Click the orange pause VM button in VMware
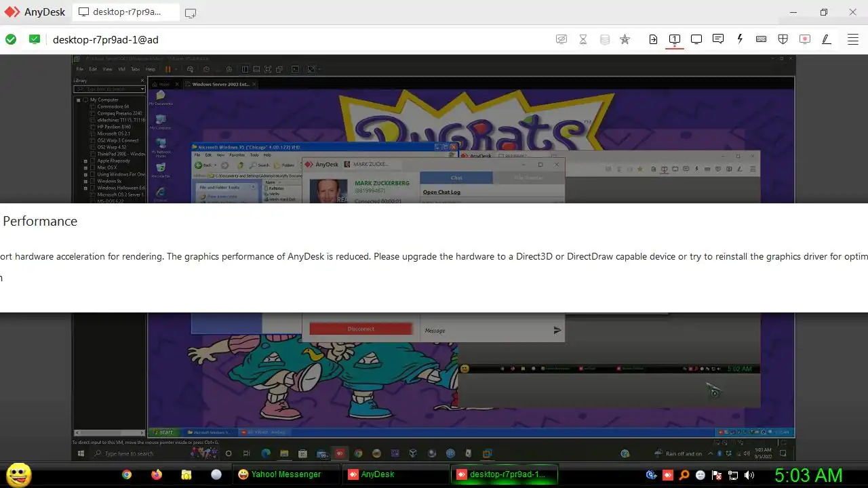The width and height of the screenshot is (868, 488). (167, 69)
